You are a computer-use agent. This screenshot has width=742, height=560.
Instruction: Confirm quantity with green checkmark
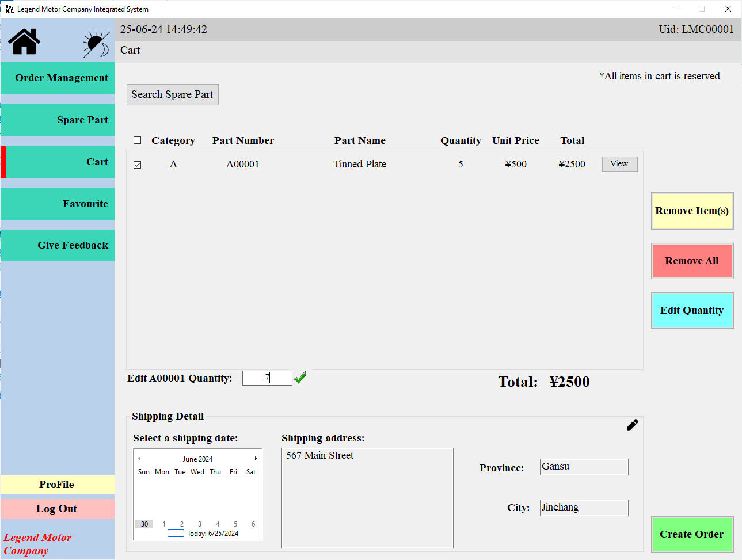point(300,378)
